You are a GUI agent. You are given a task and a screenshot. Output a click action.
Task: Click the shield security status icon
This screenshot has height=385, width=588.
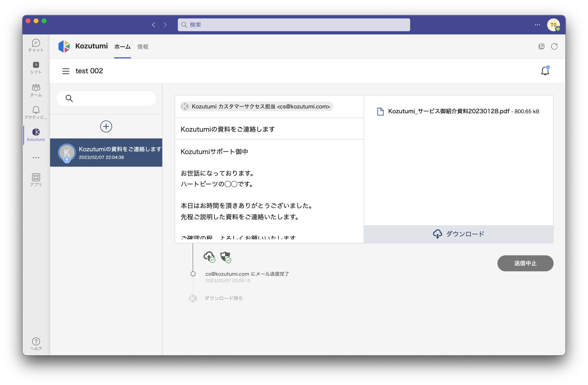tap(225, 257)
